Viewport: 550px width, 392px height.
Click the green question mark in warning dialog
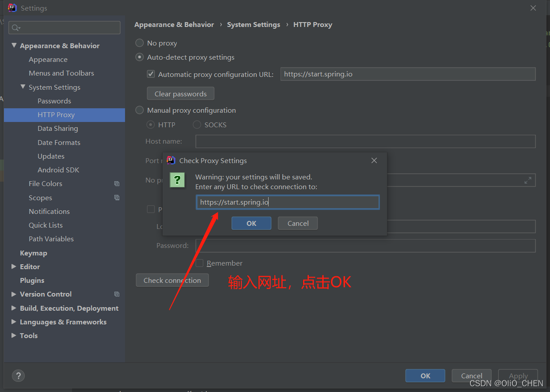[177, 180]
